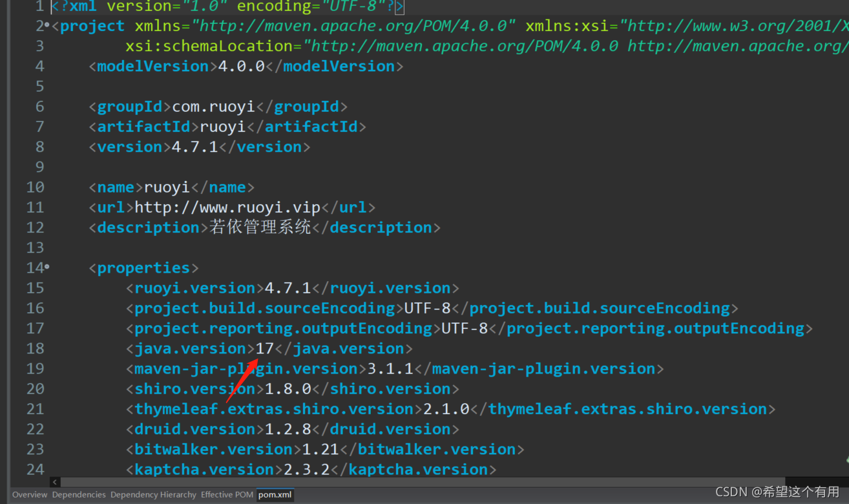Screen dimensions: 849x504
Task: Click the maven-jar-plugin.version value 3.1.1
Action: pyautogui.click(x=390, y=369)
